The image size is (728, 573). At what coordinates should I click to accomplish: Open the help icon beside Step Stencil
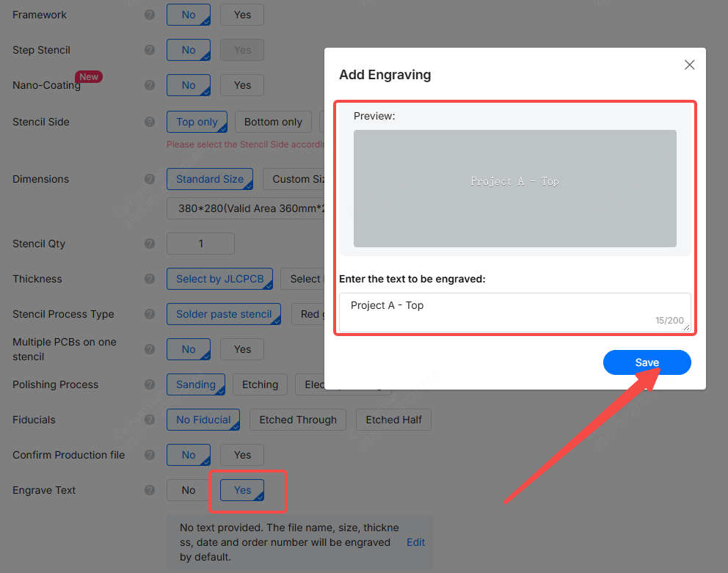150,50
